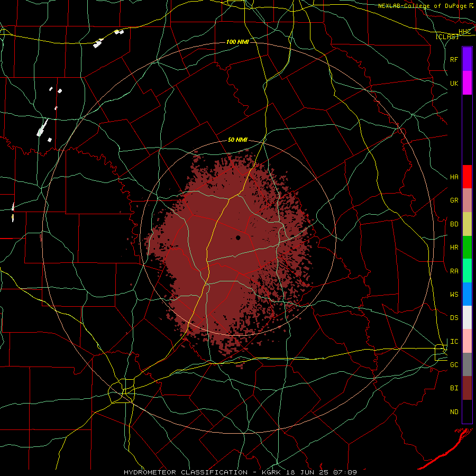Click the WS legend label
The image size is (476, 476).
454,294
